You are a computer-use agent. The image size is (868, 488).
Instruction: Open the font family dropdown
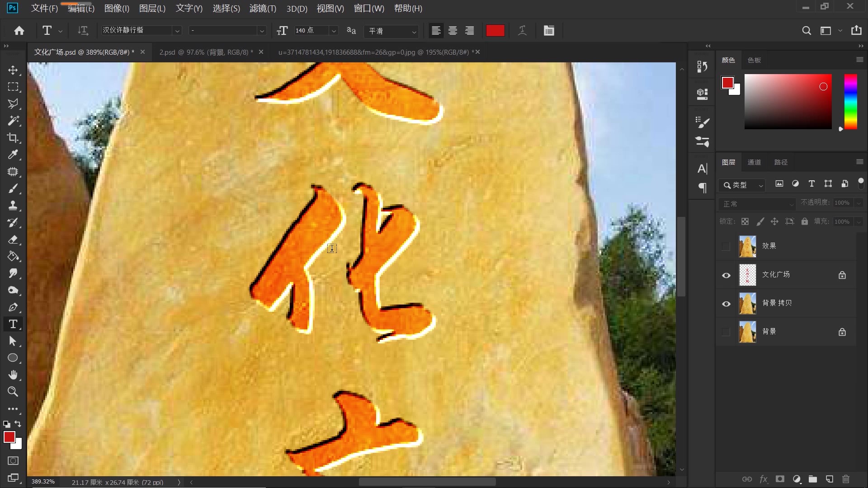click(177, 30)
